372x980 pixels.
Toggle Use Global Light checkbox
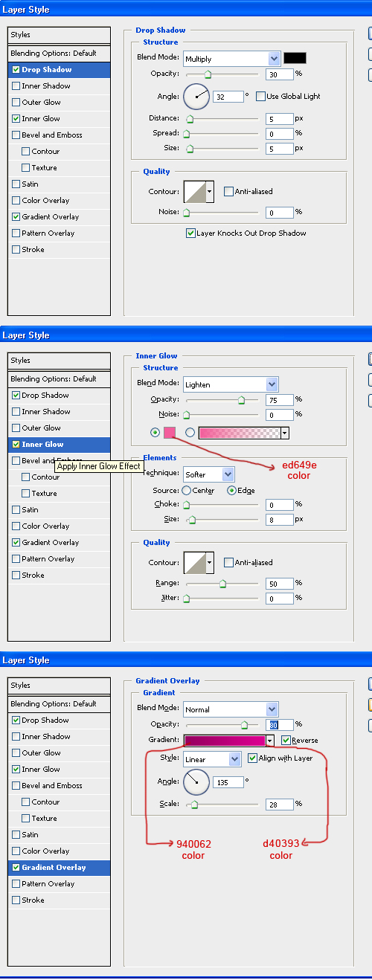(x=260, y=96)
